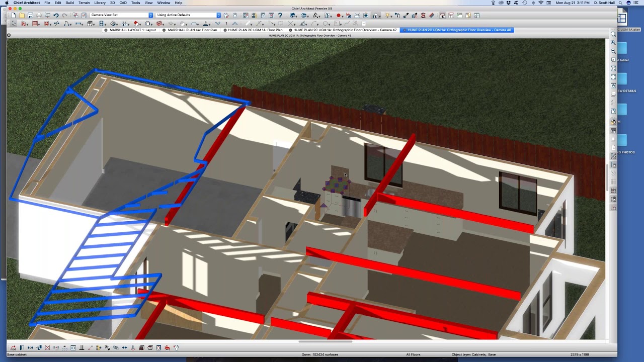The width and height of the screenshot is (644, 362).
Task: Click the horizontal scrollbar thumb below the view
Action: click(x=326, y=341)
